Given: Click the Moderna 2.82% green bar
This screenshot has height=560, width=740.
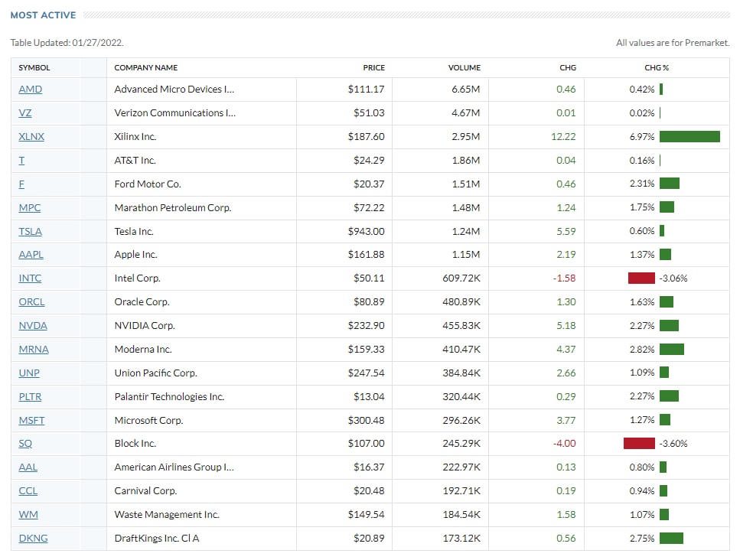Looking at the screenshot, I should click(672, 349).
